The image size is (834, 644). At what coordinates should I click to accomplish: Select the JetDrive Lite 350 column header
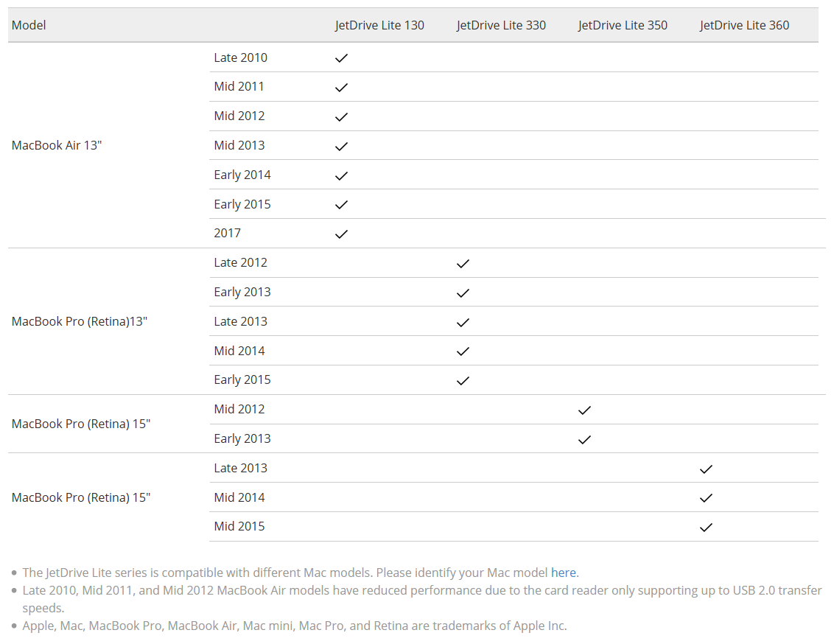(623, 25)
